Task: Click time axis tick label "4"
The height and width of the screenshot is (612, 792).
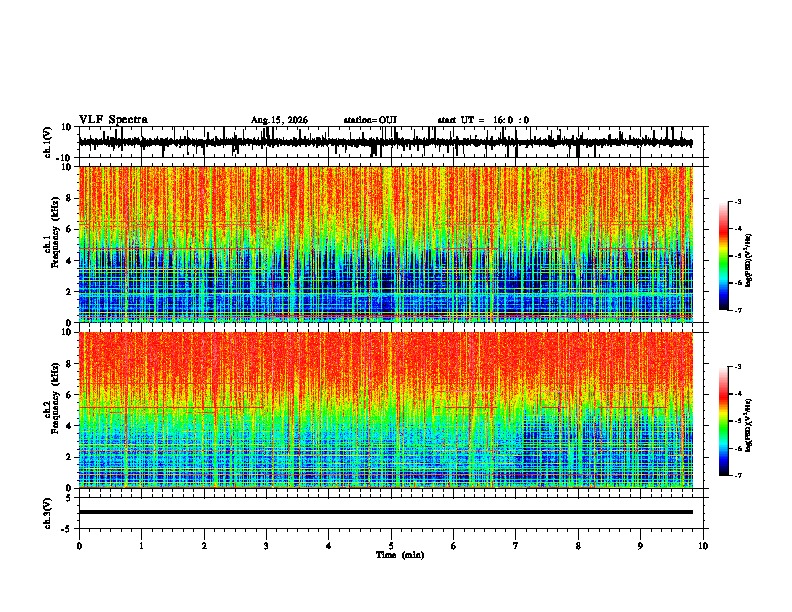Action: click(329, 546)
